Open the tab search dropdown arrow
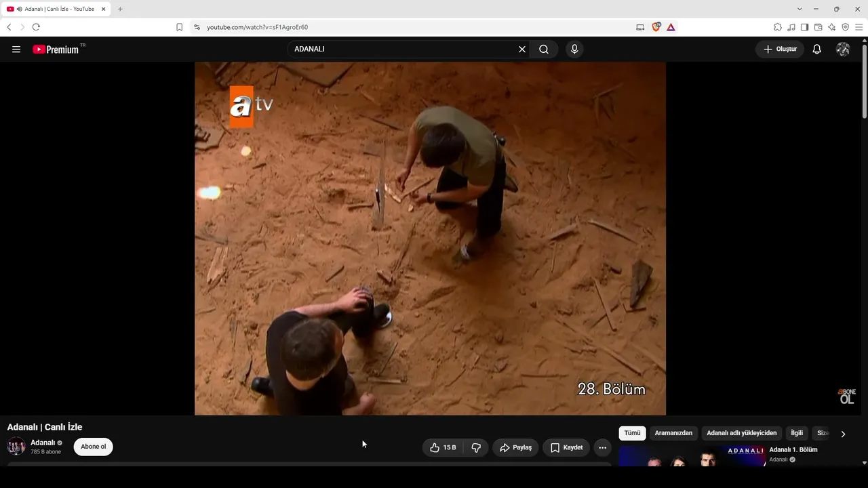 point(800,9)
